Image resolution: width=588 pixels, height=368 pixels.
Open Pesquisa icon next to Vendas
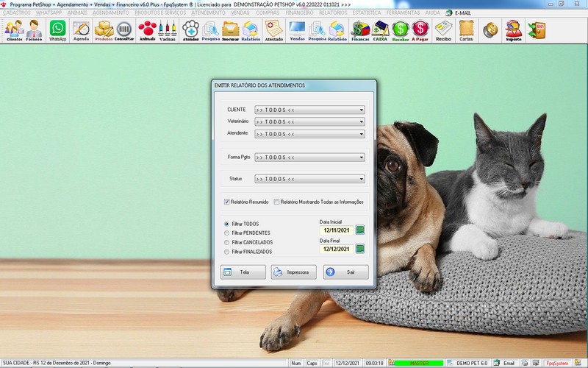318,30
